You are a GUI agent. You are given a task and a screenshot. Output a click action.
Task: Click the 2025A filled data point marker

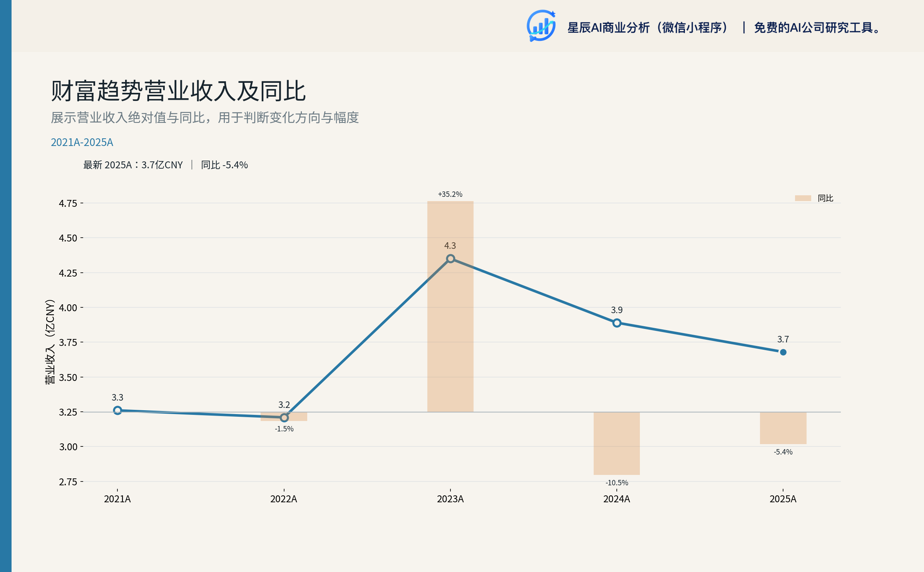783,352
